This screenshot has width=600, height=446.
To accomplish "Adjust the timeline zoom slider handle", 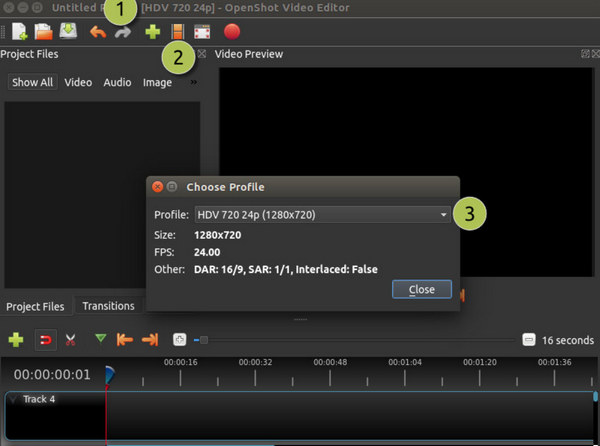I will pyautogui.click(x=204, y=340).
